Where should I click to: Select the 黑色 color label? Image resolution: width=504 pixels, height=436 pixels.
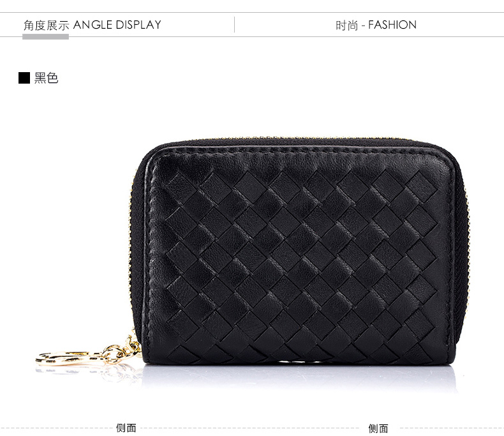pos(47,78)
